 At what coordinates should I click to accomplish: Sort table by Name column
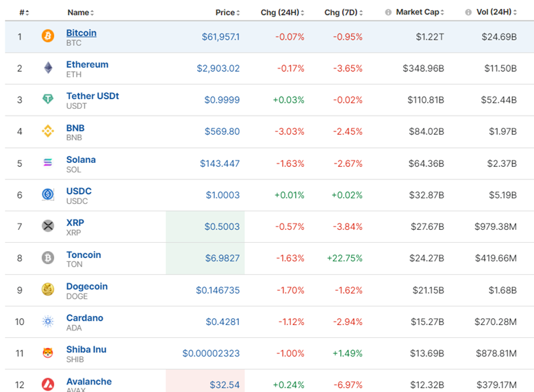pos(81,12)
